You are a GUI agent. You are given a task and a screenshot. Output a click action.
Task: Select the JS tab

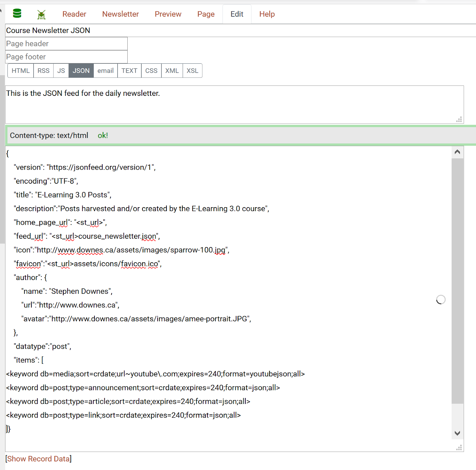[x=61, y=71]
